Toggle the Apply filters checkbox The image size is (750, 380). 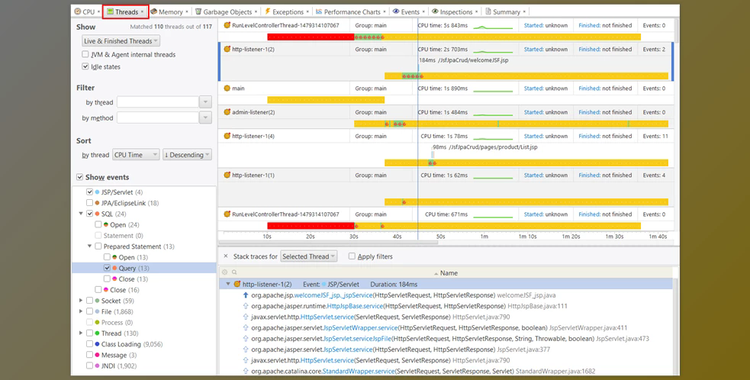[x=352, y=257]
